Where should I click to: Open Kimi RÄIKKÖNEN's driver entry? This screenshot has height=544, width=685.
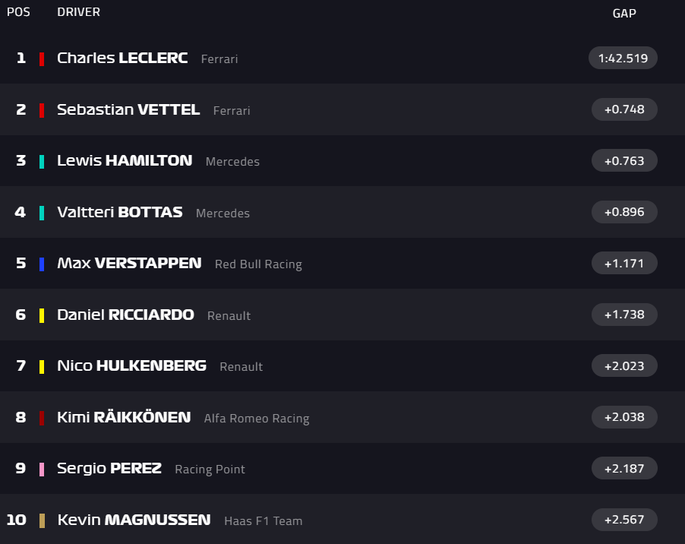point(124,417)
